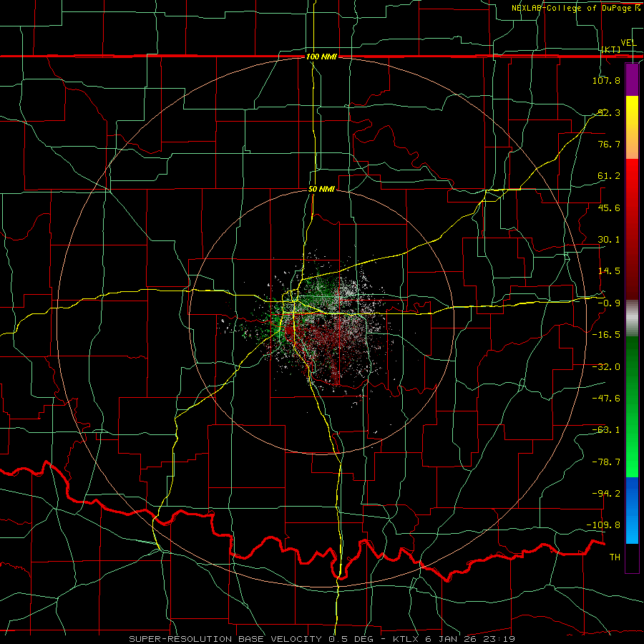Click the -16.5 velocity scale value
Viewport: 644px width, 644px height.
pyautogui.click(x=606, y=335)
